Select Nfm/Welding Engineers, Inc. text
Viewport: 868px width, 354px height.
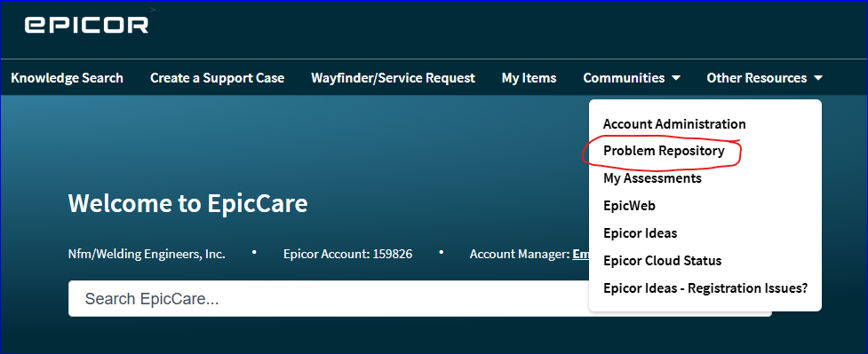tap(147, 255)
